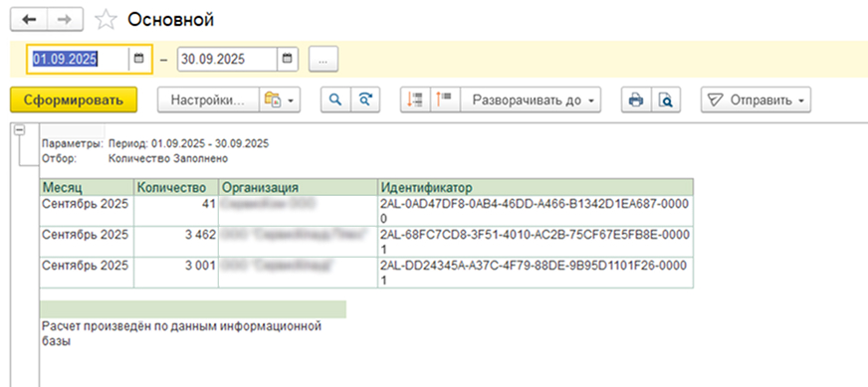Select the Месяц column header
Viewport: 868px width, 387px height.
click(87, 187)
